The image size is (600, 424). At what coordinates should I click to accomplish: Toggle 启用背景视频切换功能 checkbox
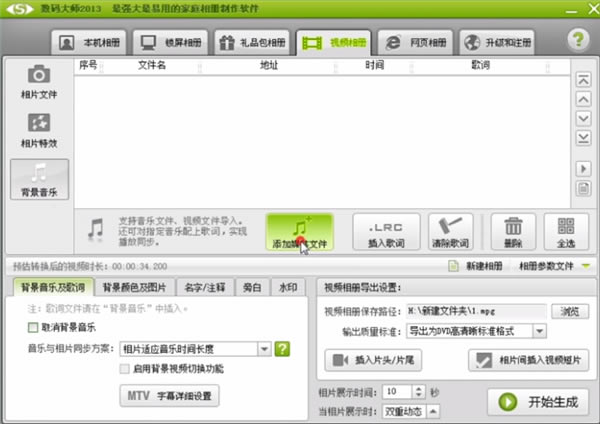125,369
